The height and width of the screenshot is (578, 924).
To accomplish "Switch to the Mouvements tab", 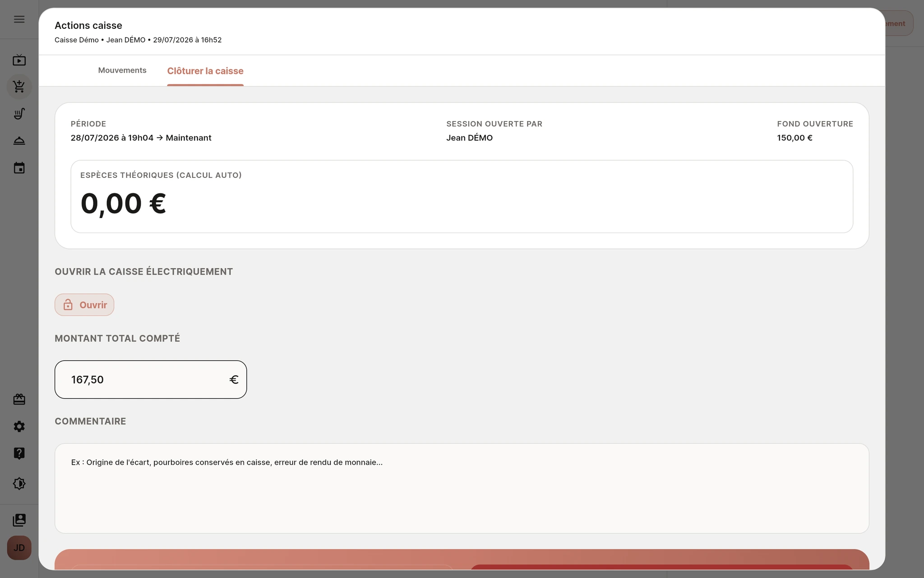I will pyautogui.click(x=122, y=70).
